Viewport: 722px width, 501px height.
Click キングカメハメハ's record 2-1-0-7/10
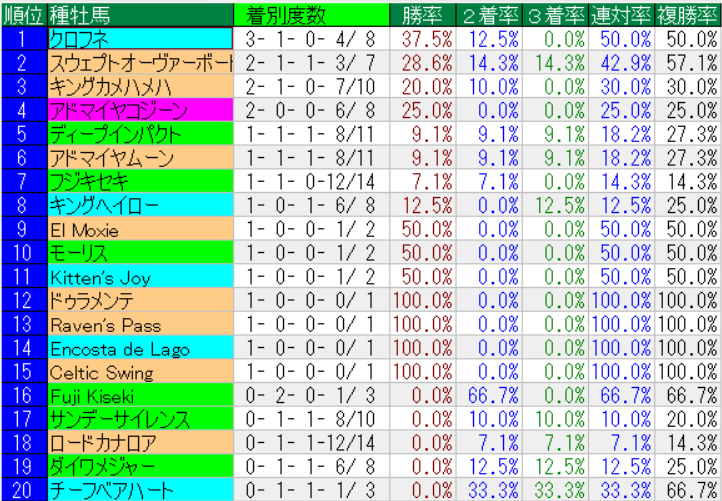312,86
